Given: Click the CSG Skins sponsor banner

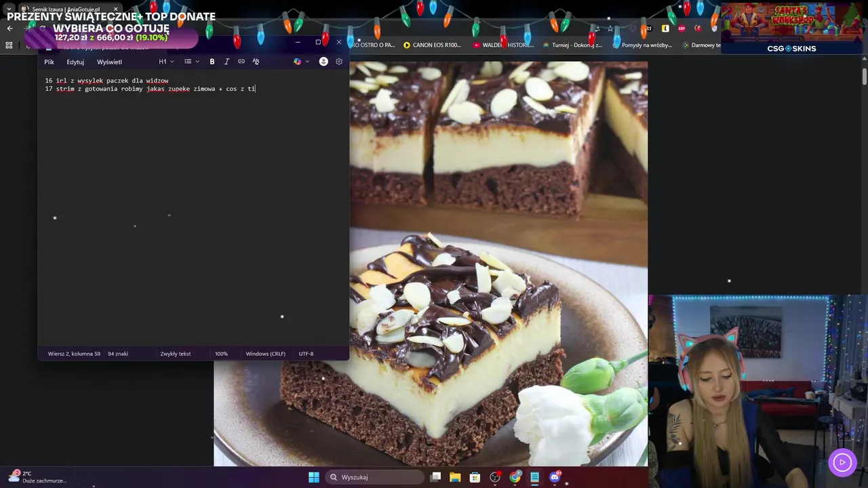Looking at the screenshot, I should coord(791,28).
